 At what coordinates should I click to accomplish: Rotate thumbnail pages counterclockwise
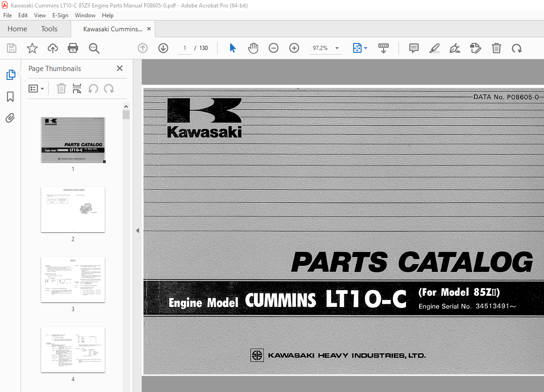pos(93,89)
